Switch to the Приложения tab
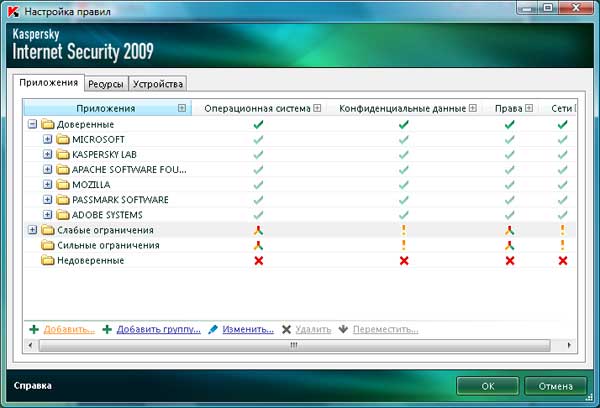This screenshot has height=408, width=600. point(49,83)
